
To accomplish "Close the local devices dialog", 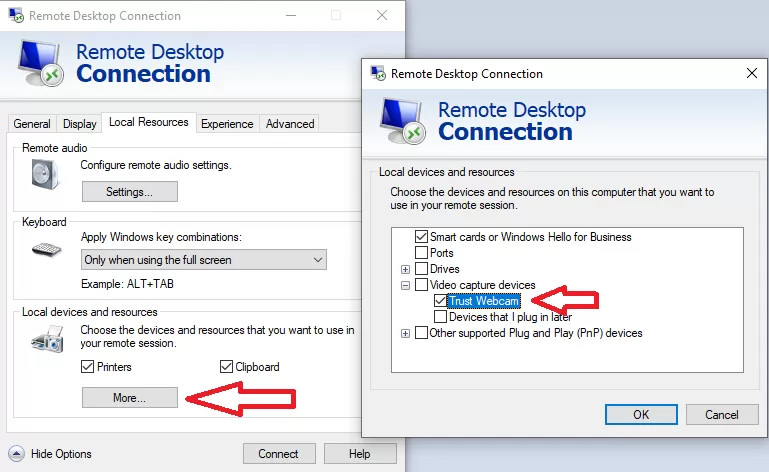I will (751, 73).
